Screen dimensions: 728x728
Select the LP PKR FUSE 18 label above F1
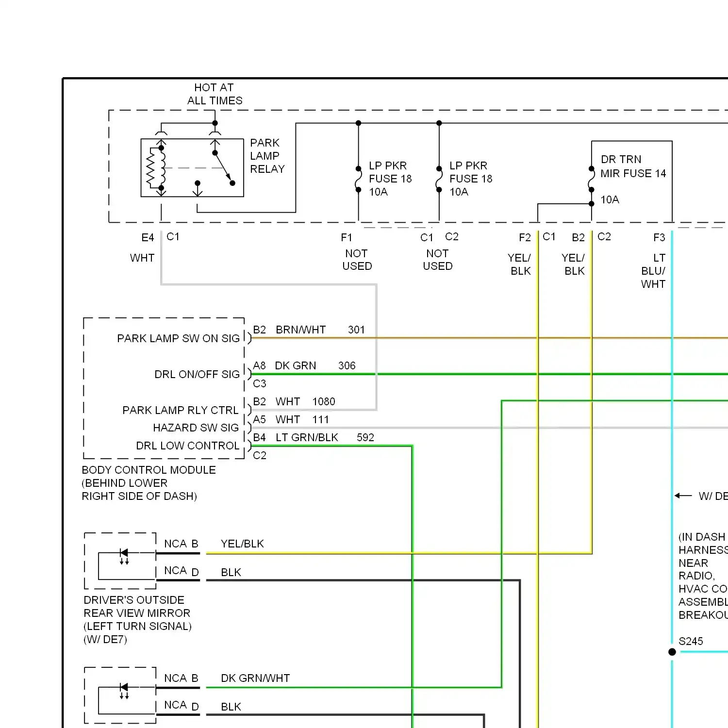[x=390, y=179]
